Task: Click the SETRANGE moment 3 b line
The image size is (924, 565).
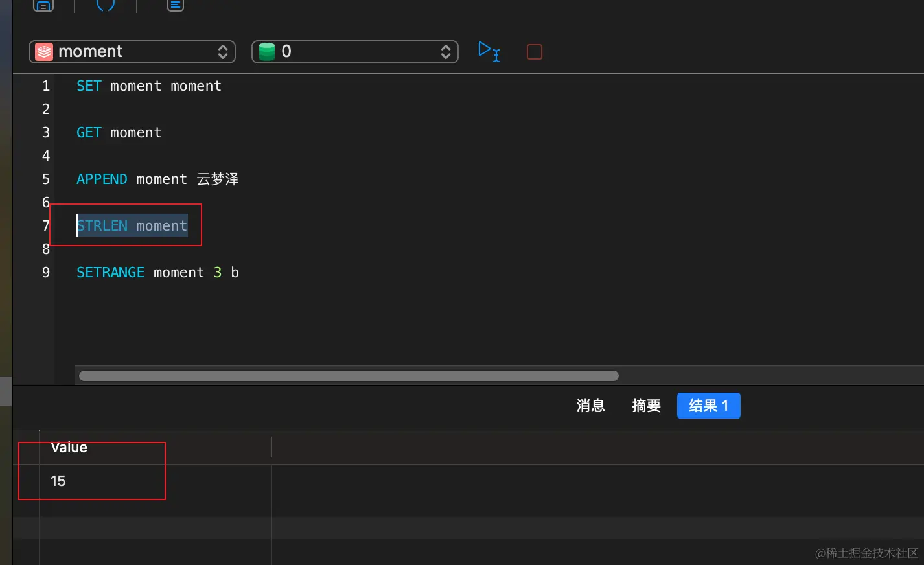Action: [x=157, y=273]
